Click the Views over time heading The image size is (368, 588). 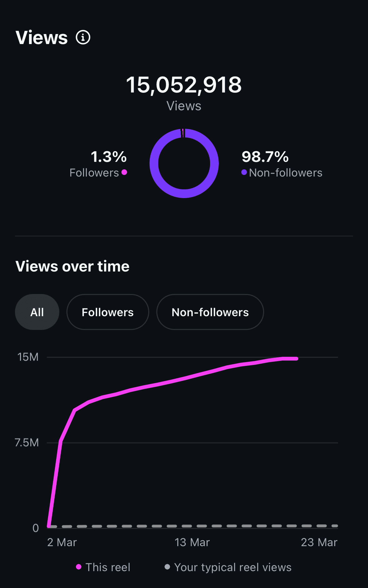[72, 267]
